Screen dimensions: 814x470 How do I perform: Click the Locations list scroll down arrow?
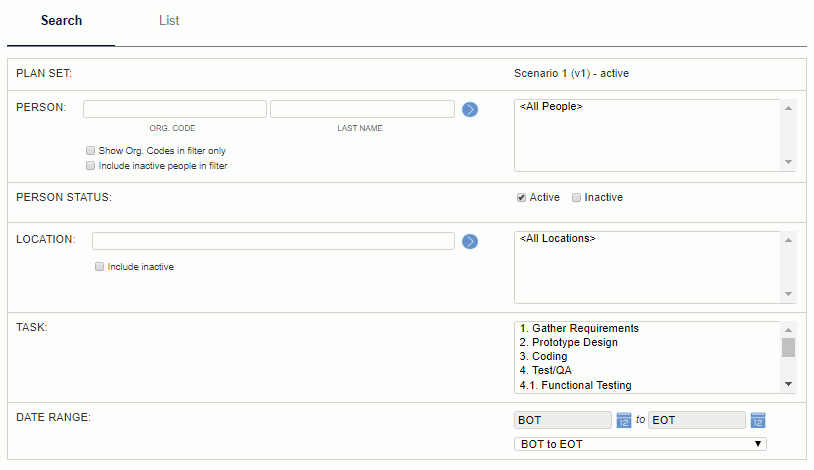(788, 294)
